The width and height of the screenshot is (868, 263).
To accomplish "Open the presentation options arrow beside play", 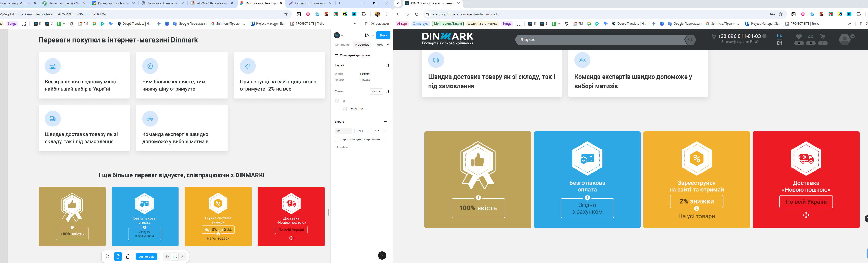I will [x=373, y=35].
